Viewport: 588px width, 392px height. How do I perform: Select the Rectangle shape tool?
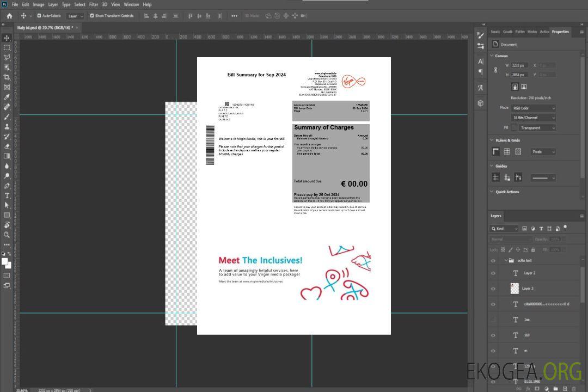click(x=7, y=215)
